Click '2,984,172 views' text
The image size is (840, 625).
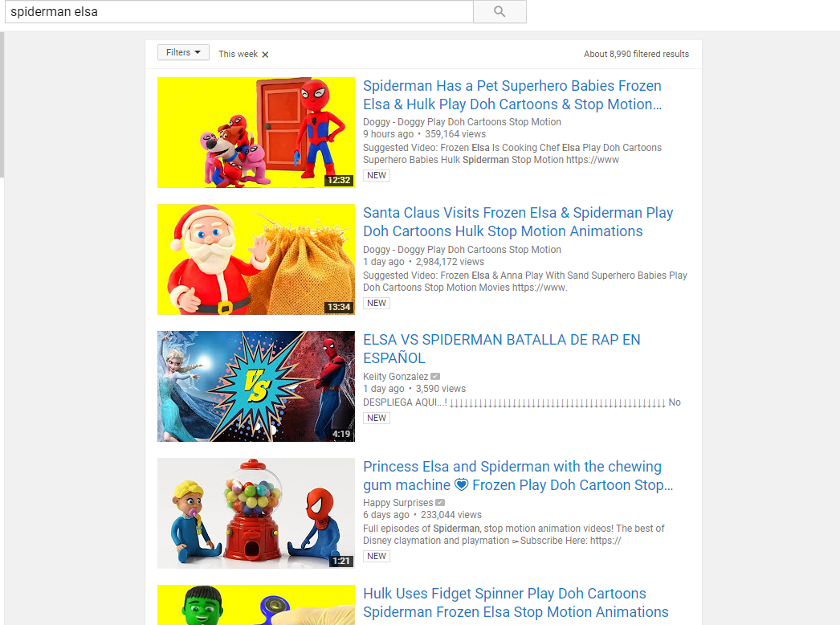(450, 262)
